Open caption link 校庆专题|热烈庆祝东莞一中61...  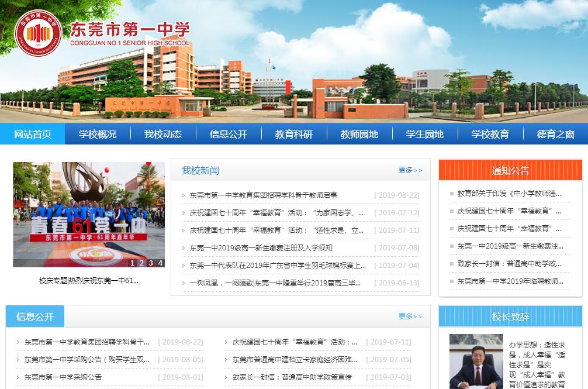click(x=89, y=281)
